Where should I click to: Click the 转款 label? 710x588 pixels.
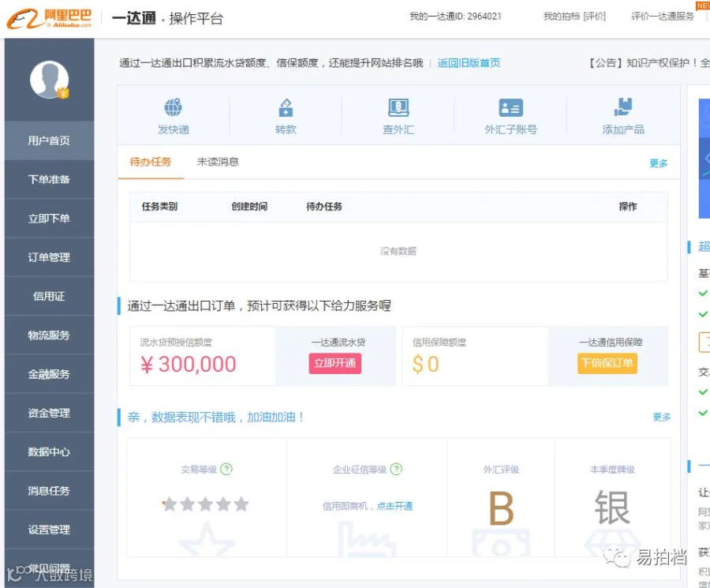(286, 129)
